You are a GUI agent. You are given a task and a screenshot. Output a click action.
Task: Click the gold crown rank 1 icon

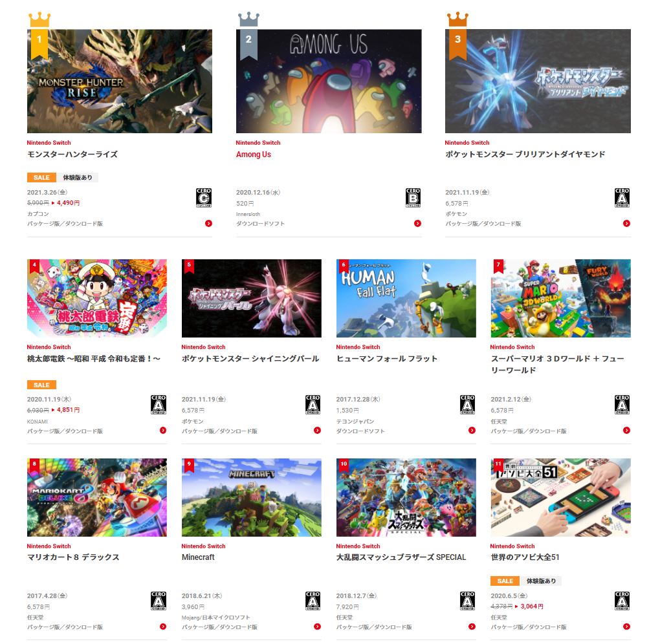pos(39,19)
